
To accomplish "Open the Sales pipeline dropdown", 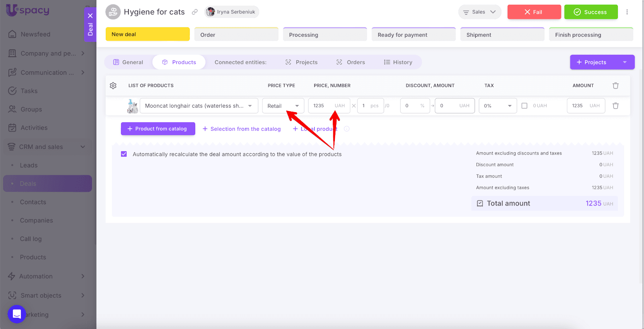I will click(x=479, y=12).
